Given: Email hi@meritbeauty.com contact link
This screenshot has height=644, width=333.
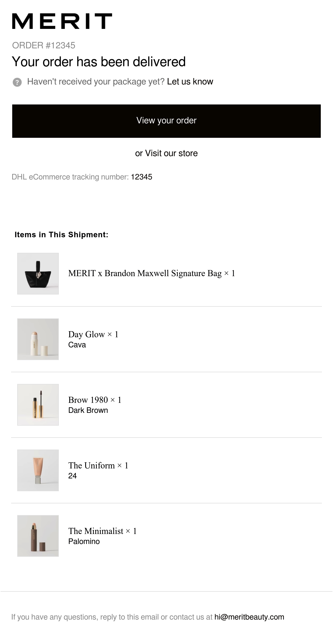Looking at the screenshot, I should 249,617.
